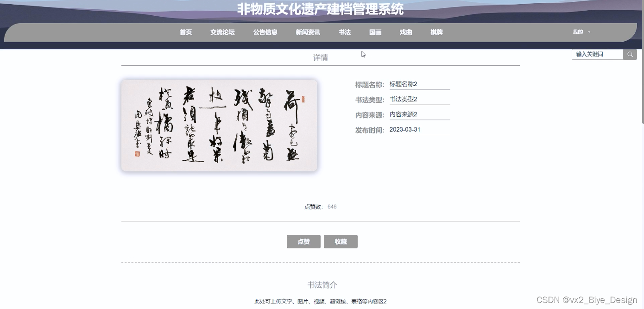Click the 书法类型2 value field
Image resolution: width=644 pixels, height=309 pixels.
coord(420,99)
